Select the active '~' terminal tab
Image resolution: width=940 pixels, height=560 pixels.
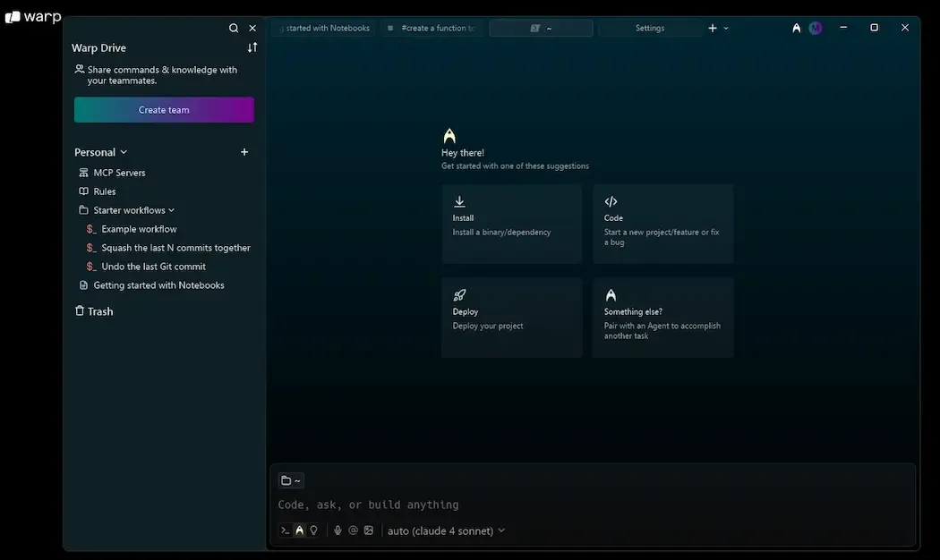point(541,28)
